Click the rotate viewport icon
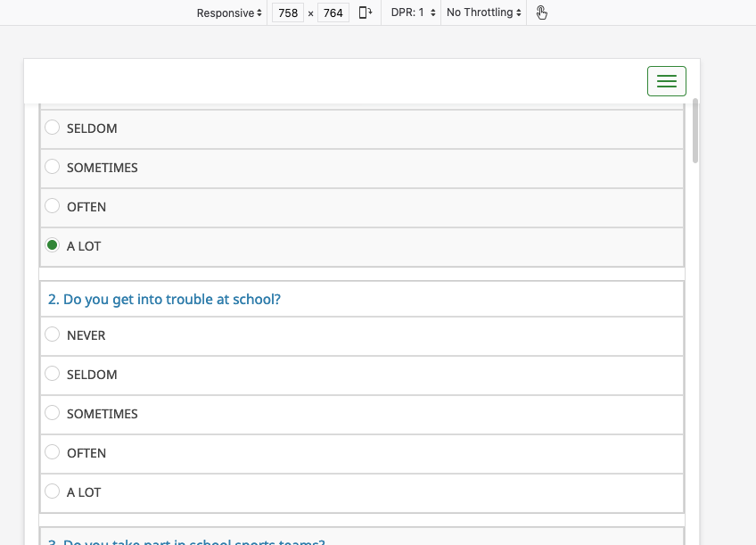Viewport: 756px width, 545px height. pyautogui.click(x=365, y=12)
